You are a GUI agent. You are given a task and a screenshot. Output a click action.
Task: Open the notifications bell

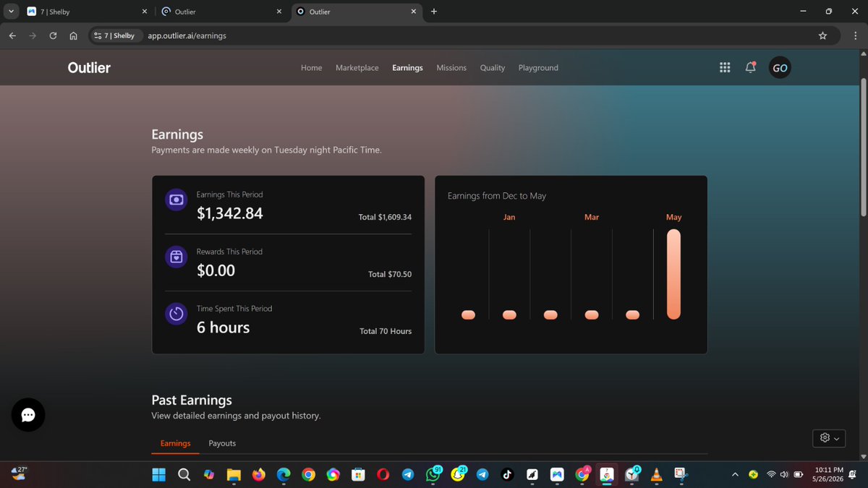(x=751, y=67)
